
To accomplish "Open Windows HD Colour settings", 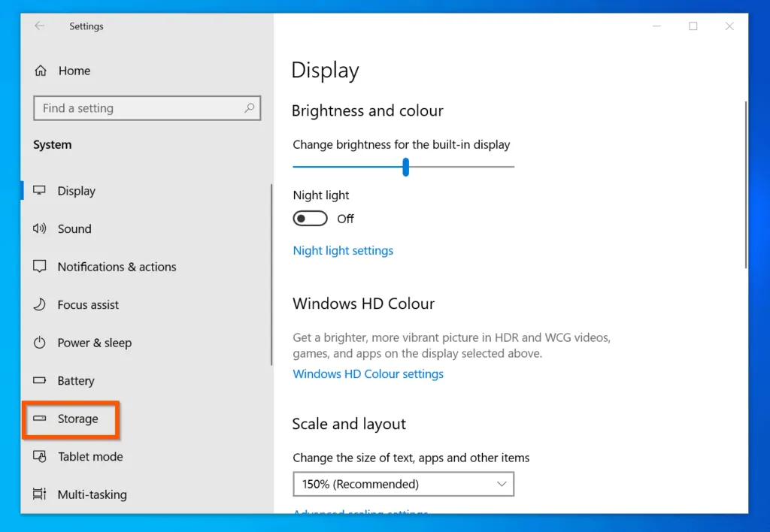I will (368, 373).
